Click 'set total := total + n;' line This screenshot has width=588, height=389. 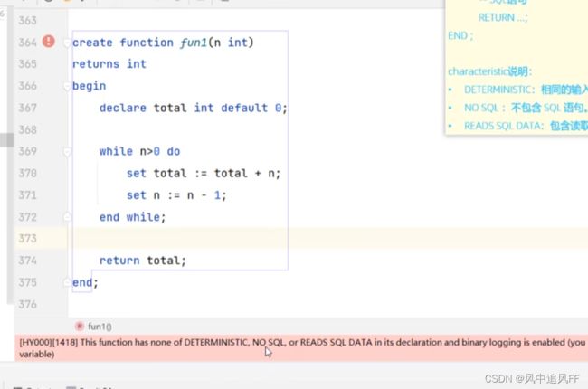click(x=204, y=174)
